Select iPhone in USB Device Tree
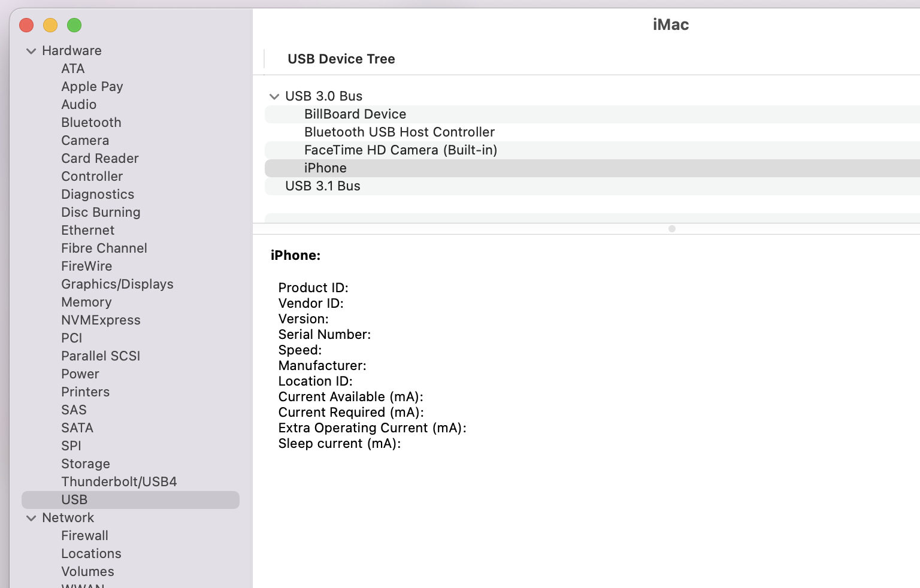920x588 pixels. click(592, 168)
